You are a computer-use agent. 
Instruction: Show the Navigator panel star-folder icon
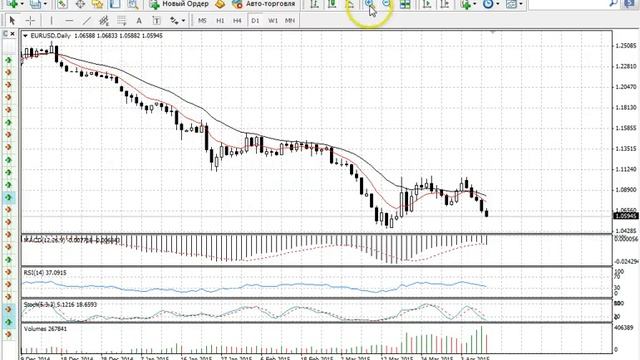pyautogui.click(x=98, y=4)
